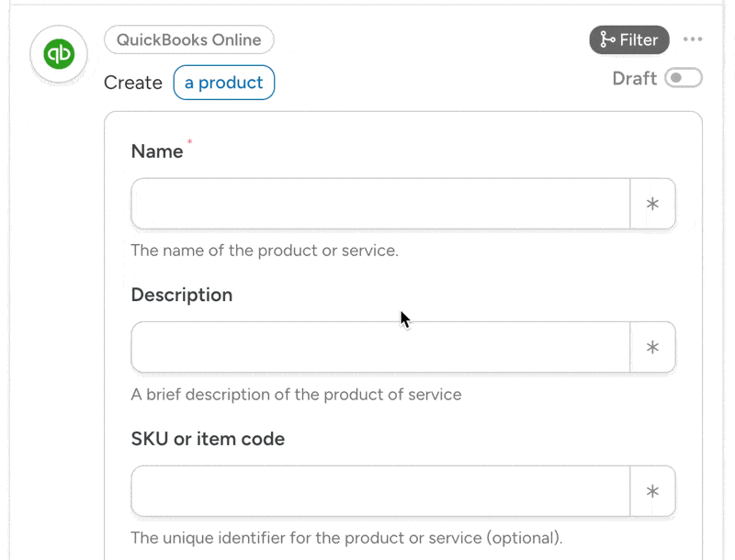Click the branch icon inside Filter
The image size is (735, 560).
point(607,39)
